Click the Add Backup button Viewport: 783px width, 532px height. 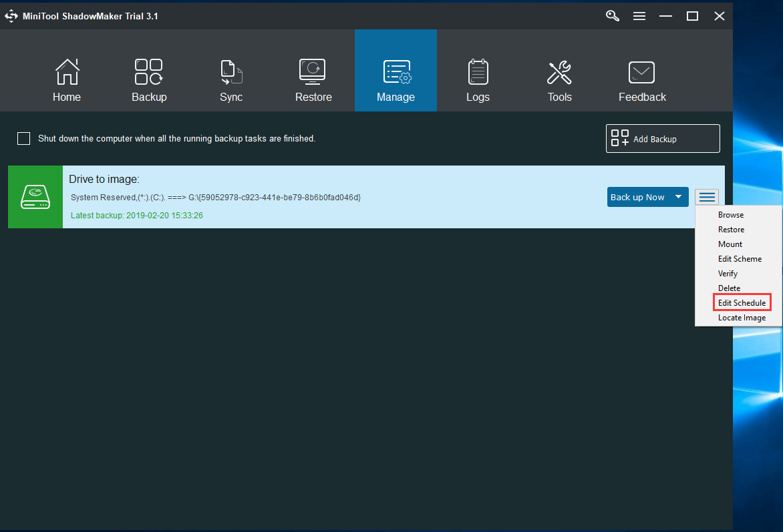click(662, 138)
